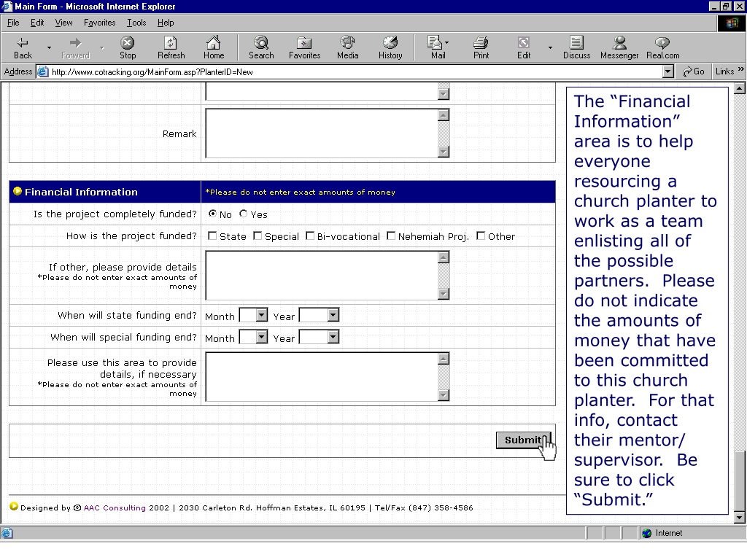The height and width of the screenshot is (560, 747).
Task: Check the Nehemiah Proj. checkbox
Action: click(x=391, y=236)
